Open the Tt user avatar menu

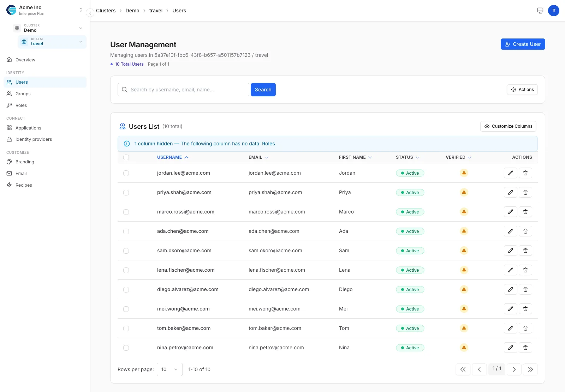(554, 11)
